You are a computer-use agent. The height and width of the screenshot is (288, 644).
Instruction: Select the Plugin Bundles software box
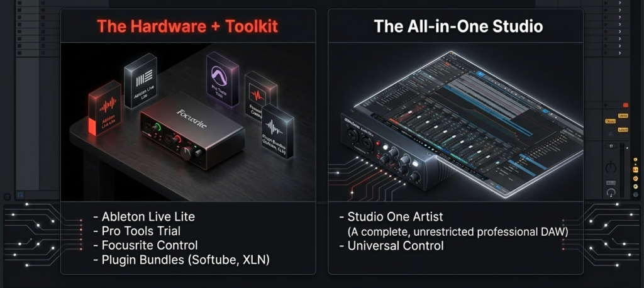(x=277, y=131)
